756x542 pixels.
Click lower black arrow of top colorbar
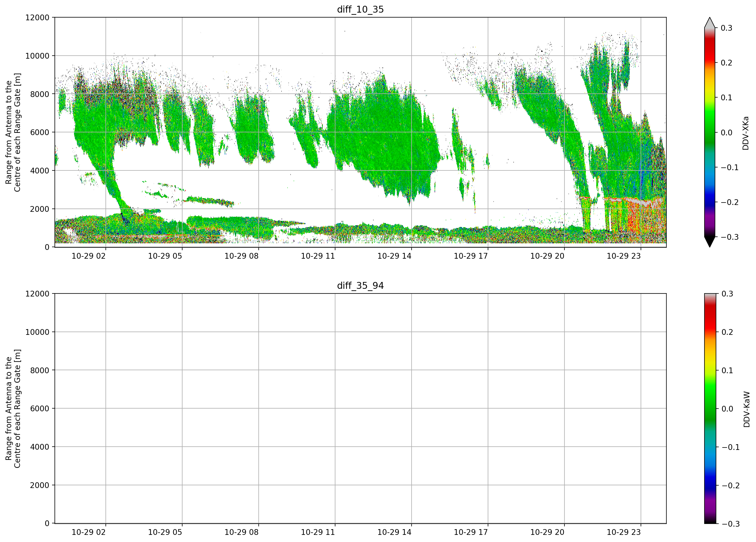710,242
